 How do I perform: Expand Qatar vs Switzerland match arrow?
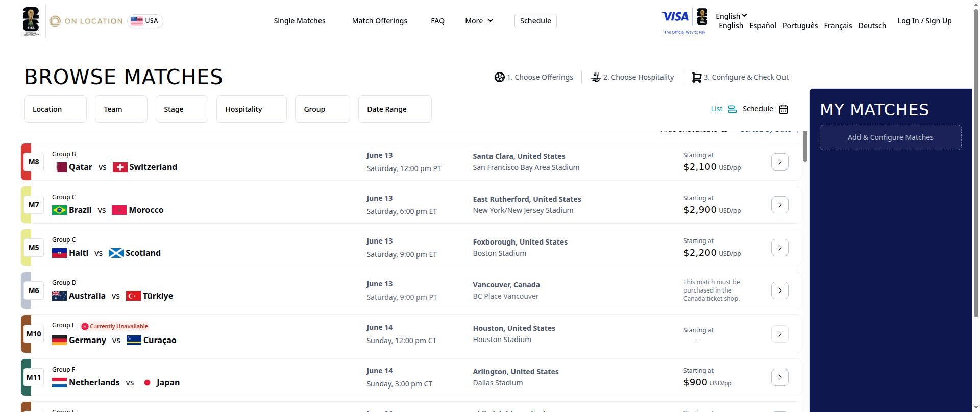779,162
